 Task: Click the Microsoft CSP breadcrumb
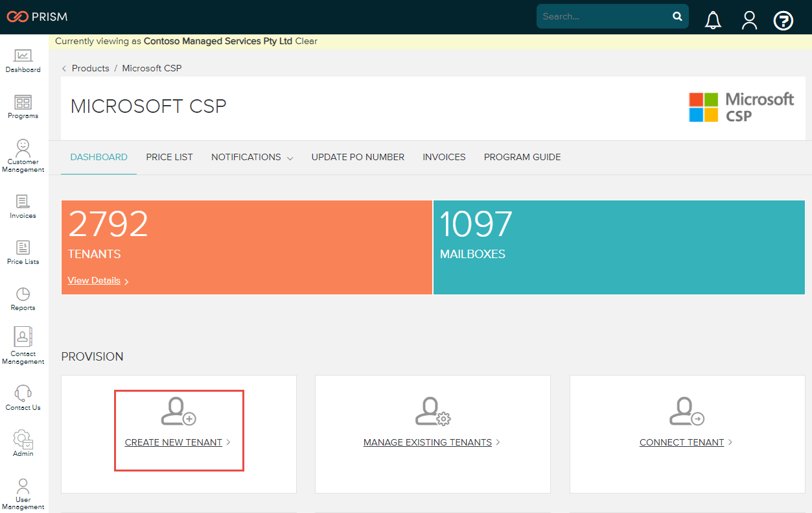[x=152, y=68]
